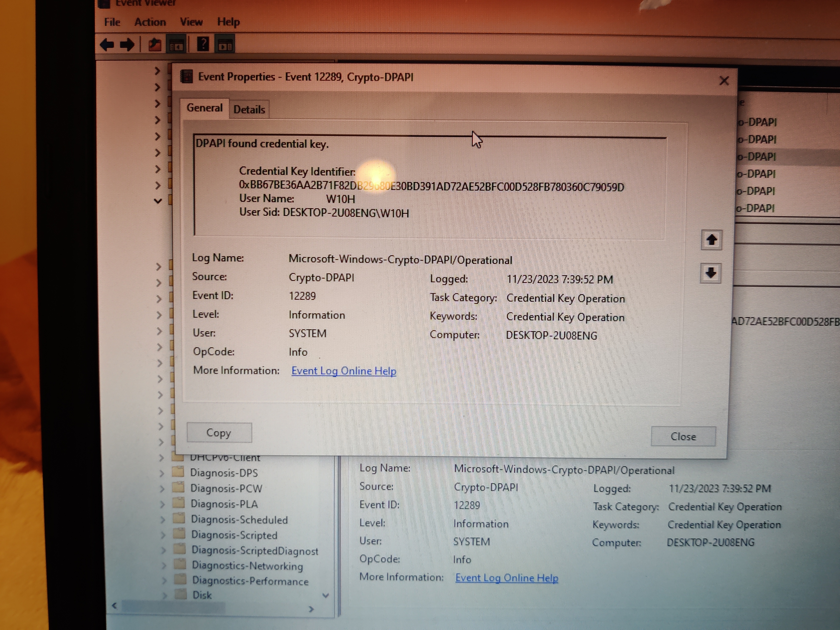The image size is (840, 630).
Task: Expand the Diagnostics-Performance tree node
Action: coord(164,581)
